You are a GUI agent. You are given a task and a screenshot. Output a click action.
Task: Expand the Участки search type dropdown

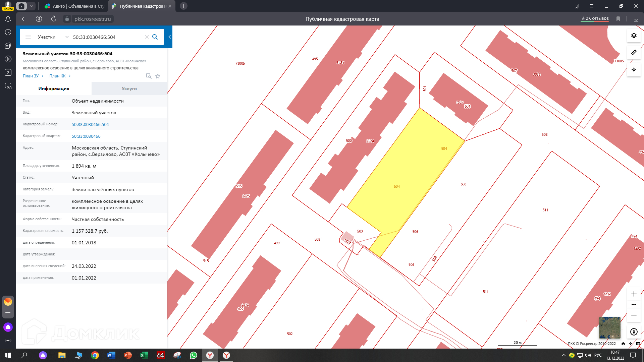click(67, 37)
